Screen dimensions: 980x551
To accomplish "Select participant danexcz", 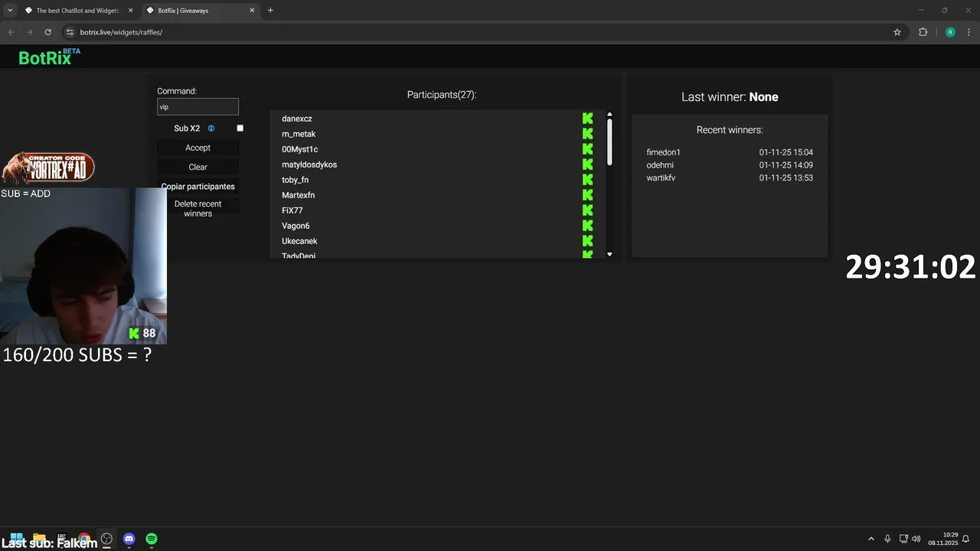I will [x=296, y=119].
